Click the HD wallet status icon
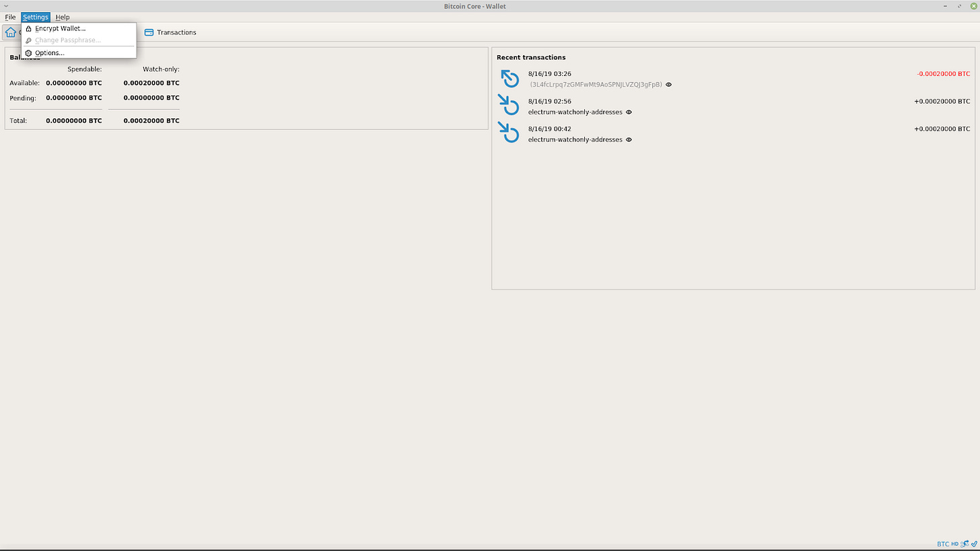 [x=954, y=544]
